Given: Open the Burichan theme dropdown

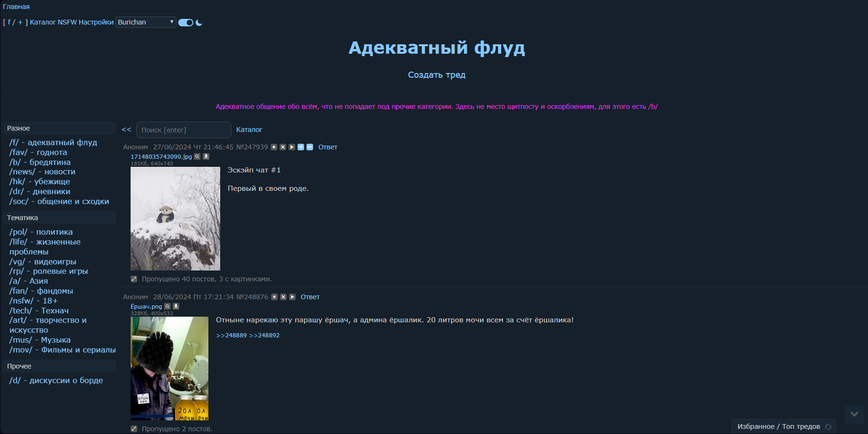Looking at the screenshot, I should tap(146, 22).
